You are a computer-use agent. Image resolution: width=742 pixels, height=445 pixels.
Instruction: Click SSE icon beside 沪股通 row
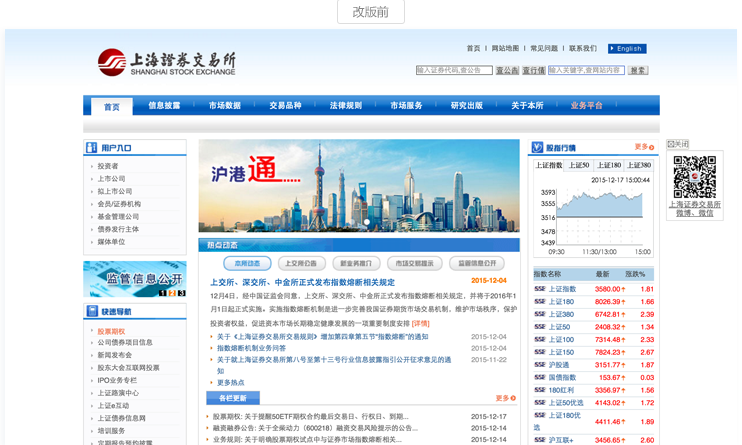(539, 365)
